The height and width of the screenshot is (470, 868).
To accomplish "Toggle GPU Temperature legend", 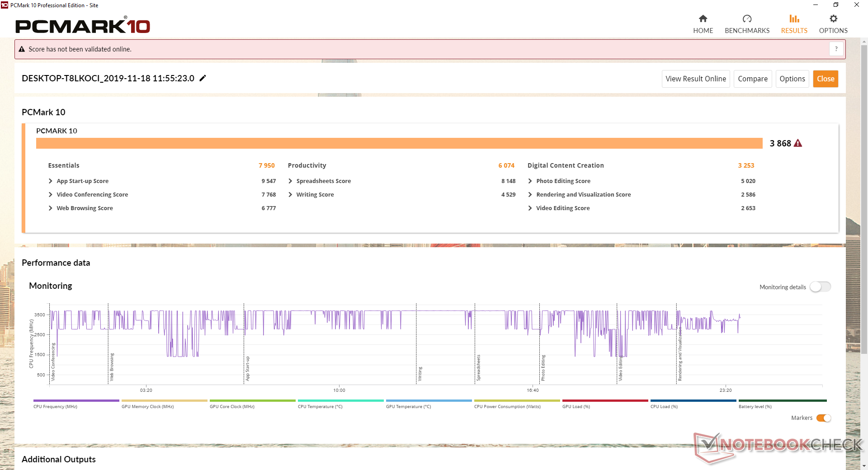I will [x=429, y=404].
